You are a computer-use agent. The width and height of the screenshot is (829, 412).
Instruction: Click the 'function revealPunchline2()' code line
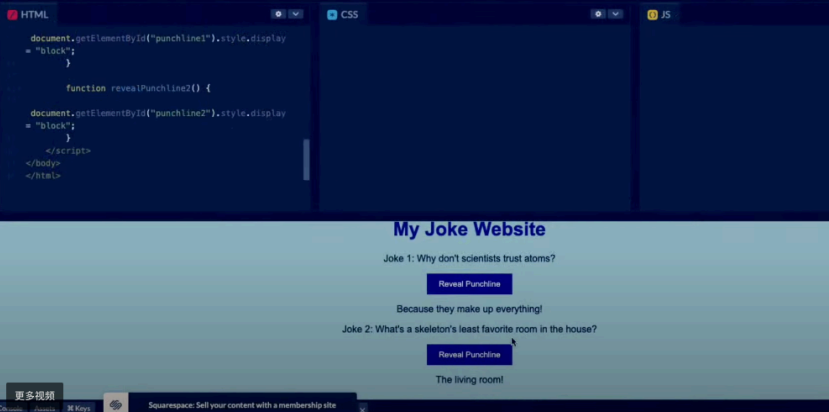click(x=139, y=88)
